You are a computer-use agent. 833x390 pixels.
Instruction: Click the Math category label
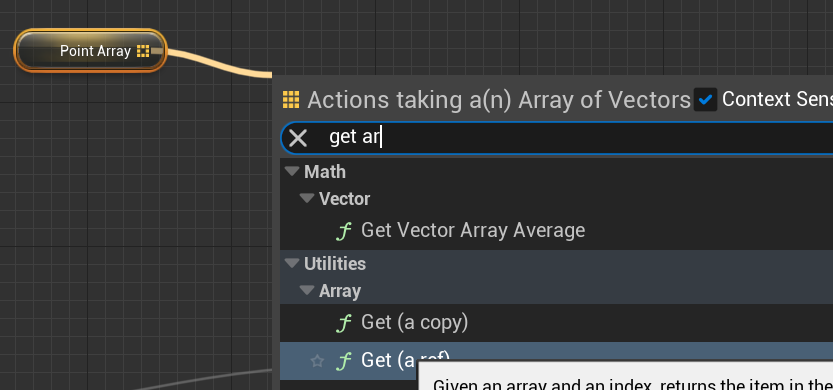[325, 172]
